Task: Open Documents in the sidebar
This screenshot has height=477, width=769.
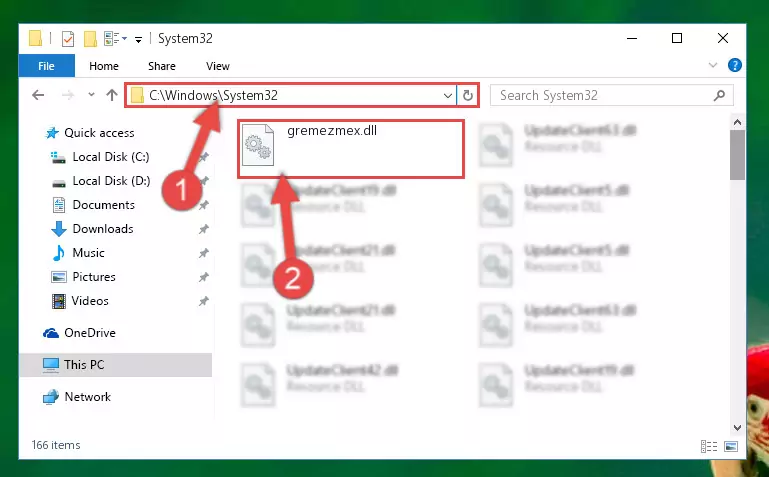Action: 103,205
